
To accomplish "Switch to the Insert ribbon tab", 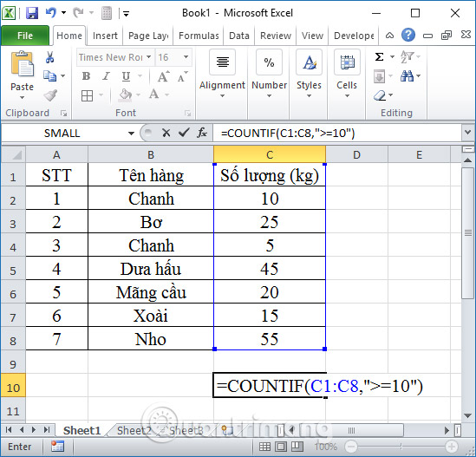I will (105, 36).
